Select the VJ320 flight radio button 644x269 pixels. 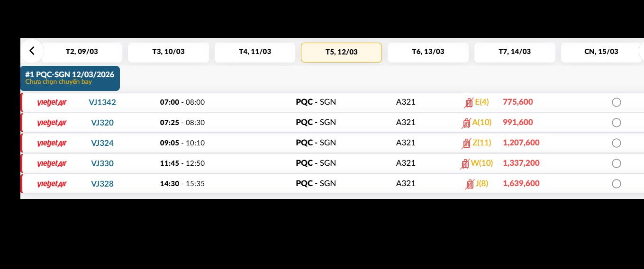click(x=616, y=123)
